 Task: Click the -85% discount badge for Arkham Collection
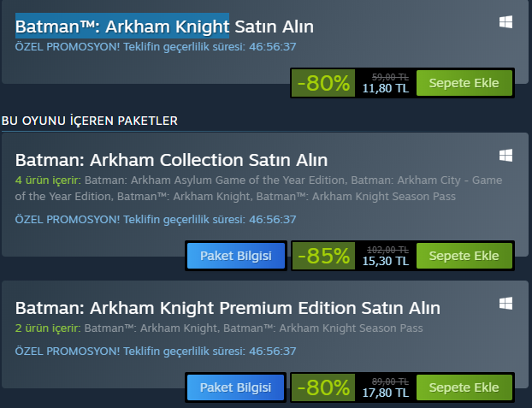click(322, 256)
